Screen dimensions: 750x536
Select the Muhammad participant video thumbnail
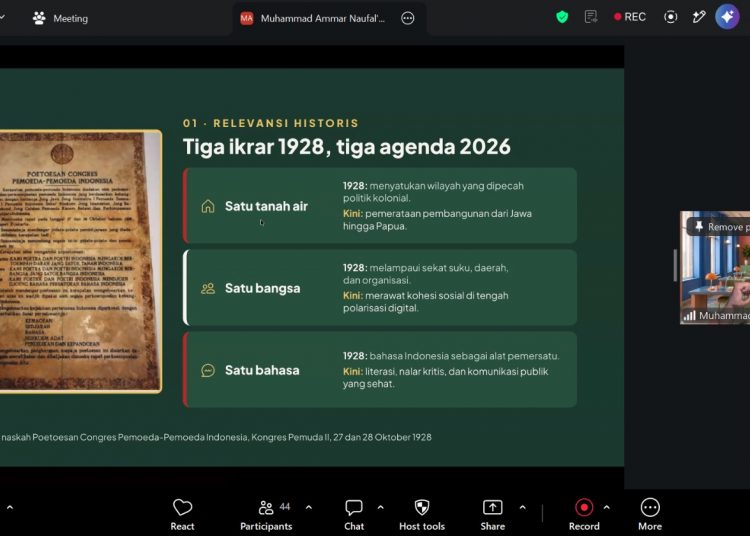point(715,268)
